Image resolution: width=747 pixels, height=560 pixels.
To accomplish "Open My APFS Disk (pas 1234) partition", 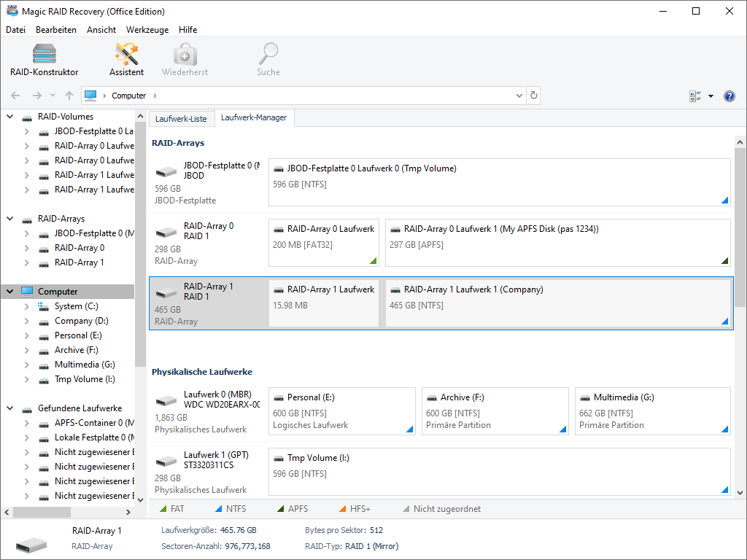I will pyautogui.click(x=558, y=243).
